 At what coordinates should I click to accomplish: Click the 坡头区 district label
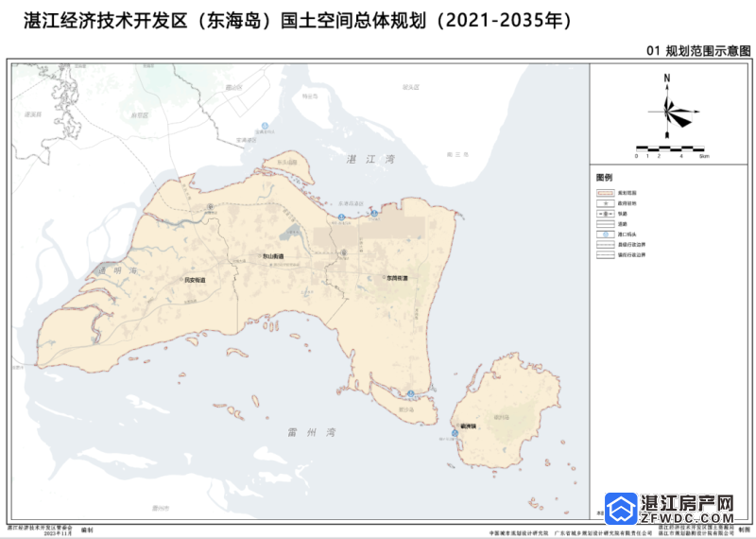pyautogui.click(x=411, y=87)
